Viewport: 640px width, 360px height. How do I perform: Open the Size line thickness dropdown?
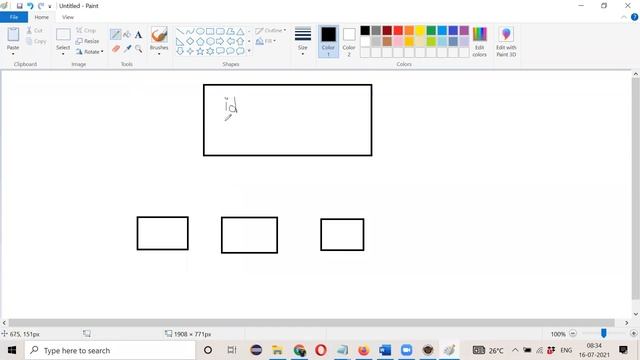[x=303, y=41]
